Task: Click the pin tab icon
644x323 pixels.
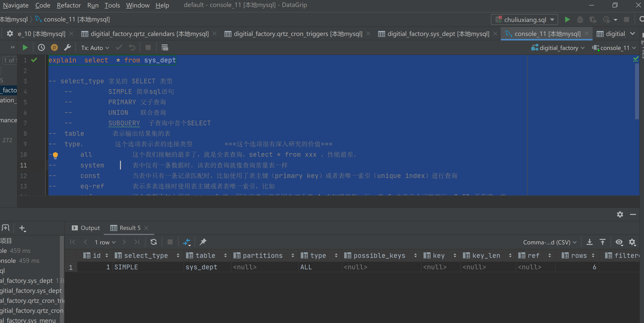Action: coord(203,242)
